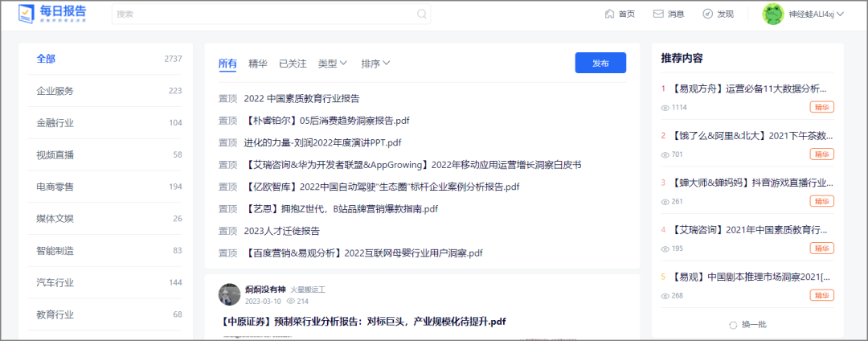The height and width of the screenshot is (341, 868).
Task: Click the 首页 nav label
Action: point(627,14)
